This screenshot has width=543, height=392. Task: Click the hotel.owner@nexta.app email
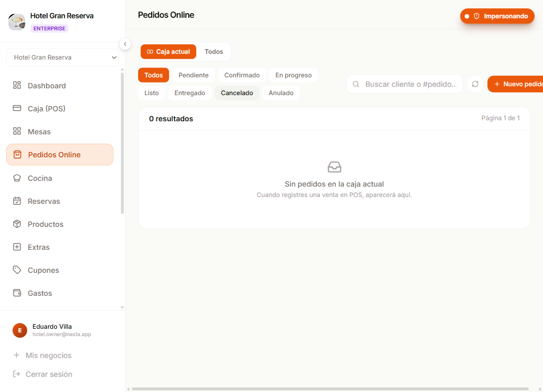(62, 334)
